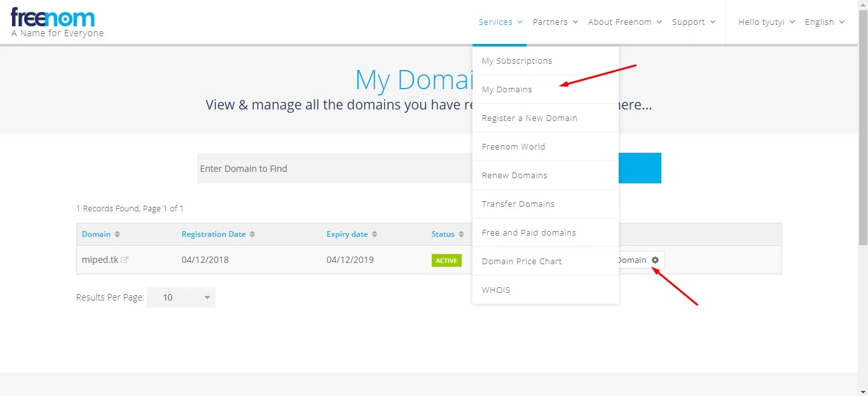868x396 pixels.
Task: Click the blue filter button
Action: click(640, 168)
